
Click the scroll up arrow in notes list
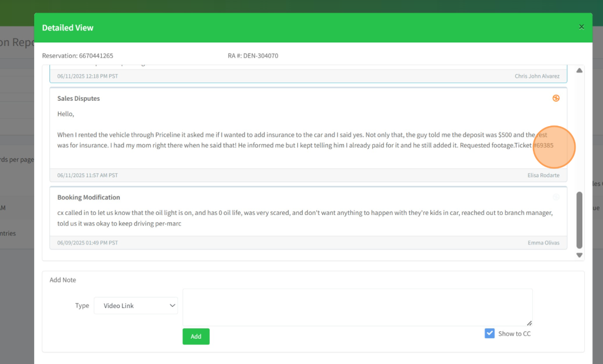[579, 71]
